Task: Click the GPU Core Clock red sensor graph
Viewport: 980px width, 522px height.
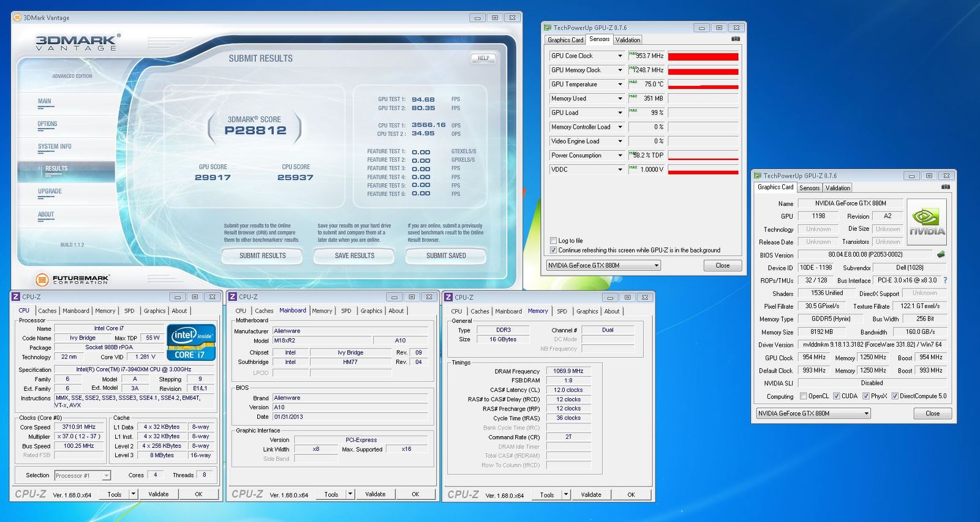Action: tap(703, 56)
